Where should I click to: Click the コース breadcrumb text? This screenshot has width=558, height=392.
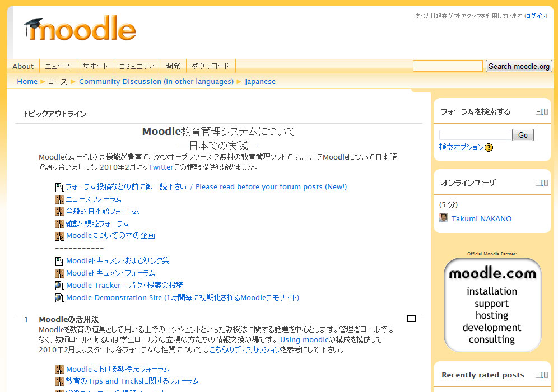tap(58, 81)
